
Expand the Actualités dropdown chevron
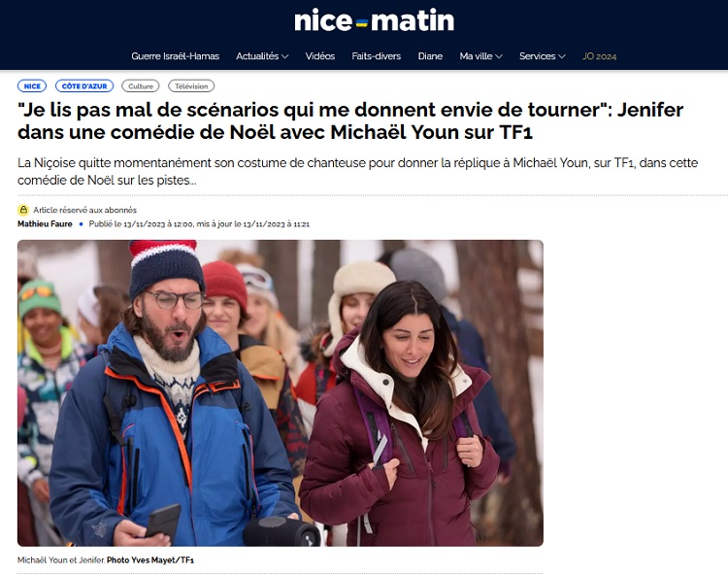click(284, 56)
